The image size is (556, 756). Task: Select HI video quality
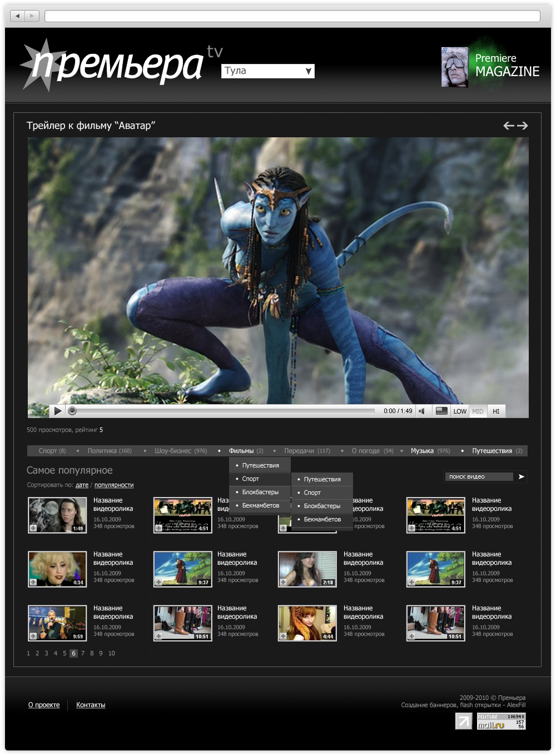pyautogui.click(x=496, y=411)
